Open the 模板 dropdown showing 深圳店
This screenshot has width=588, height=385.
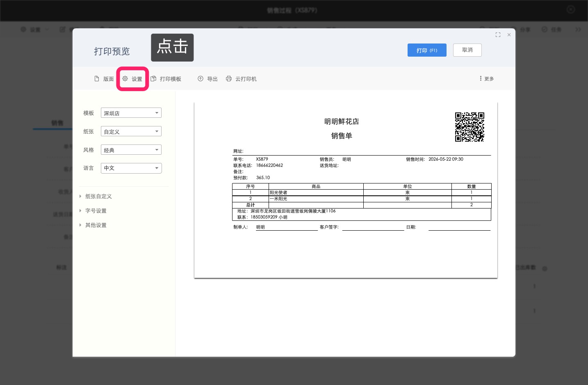(x=131, y=113)
